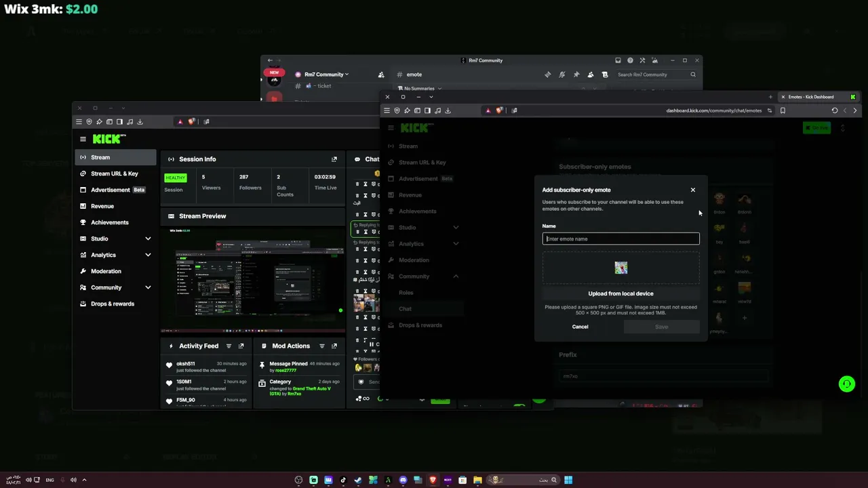This screenshot has height=488, width=868.
Task: Click the Stream Preview video thumbnail
Action: 253,279
